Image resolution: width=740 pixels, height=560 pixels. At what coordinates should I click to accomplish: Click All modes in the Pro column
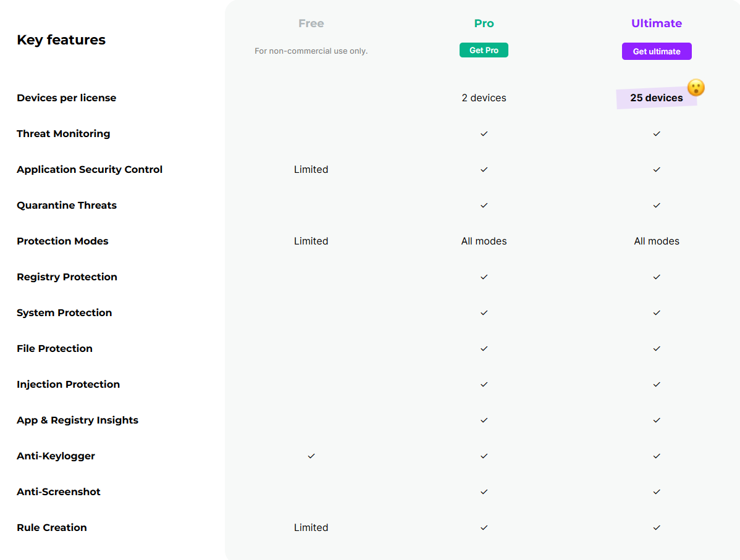[484, 241]
